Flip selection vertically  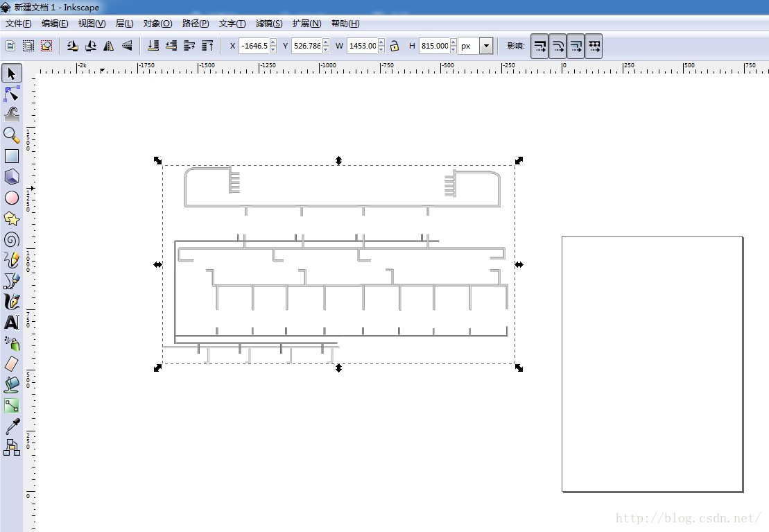[127, 46]
